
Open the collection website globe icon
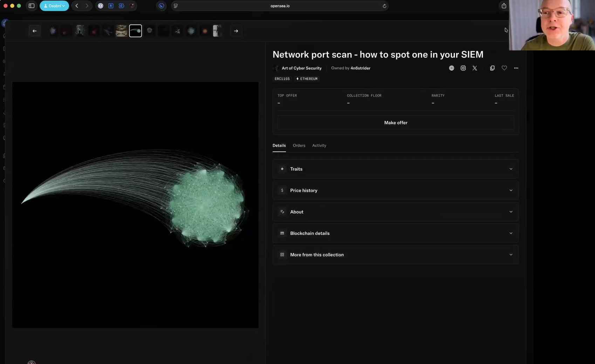pyautogui.click(x=451, y=68)
